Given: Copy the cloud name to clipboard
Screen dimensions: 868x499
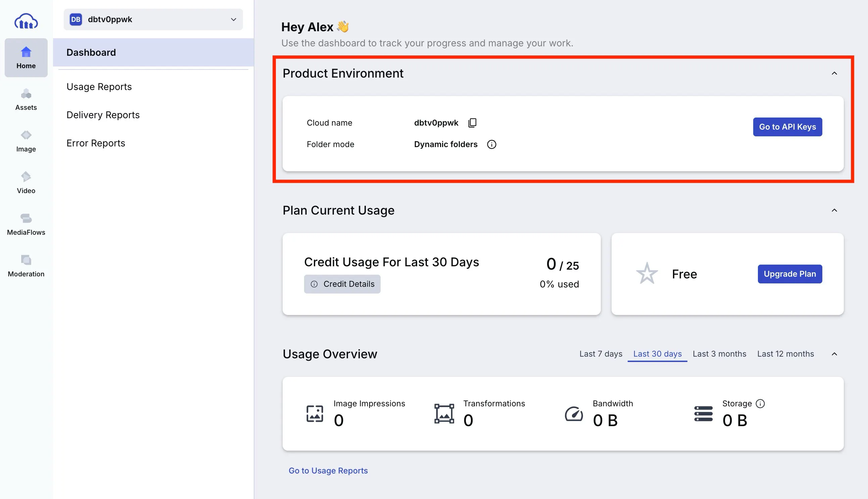Looking at the screenshot, I should [x=472, y=123].
